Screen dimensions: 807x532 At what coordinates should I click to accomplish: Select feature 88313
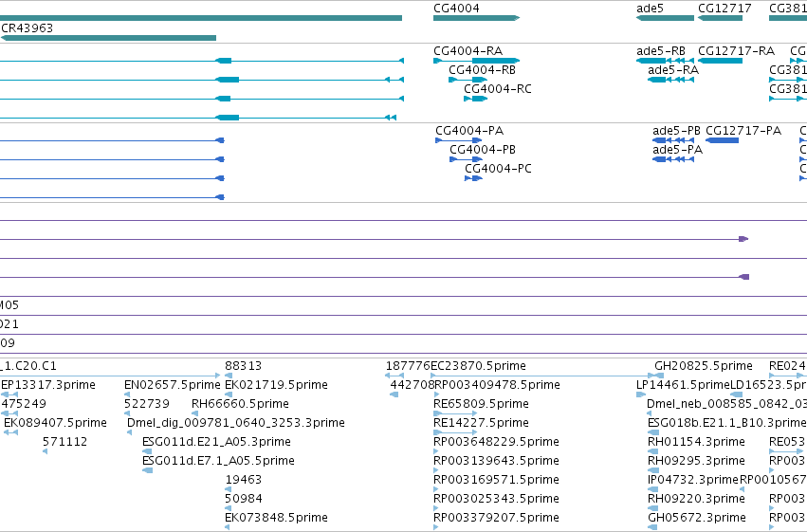pyautogui.click(x=229, y=376)
